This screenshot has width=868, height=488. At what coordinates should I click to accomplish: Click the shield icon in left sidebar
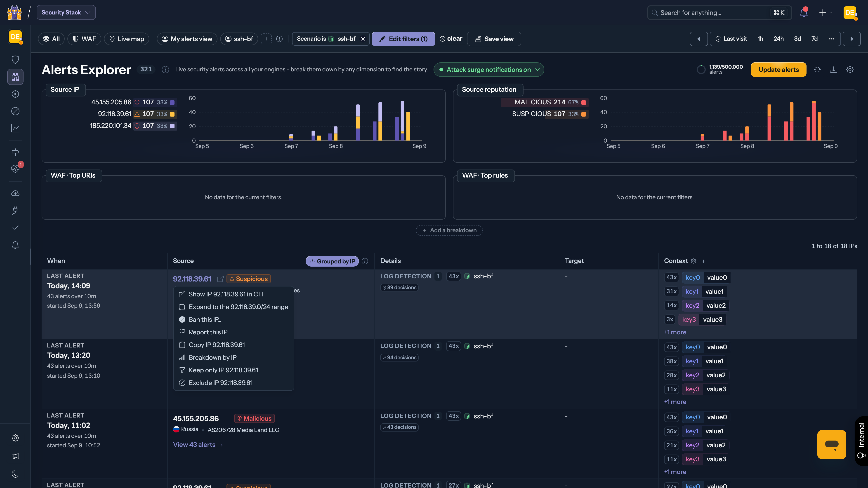coord(15,60)
